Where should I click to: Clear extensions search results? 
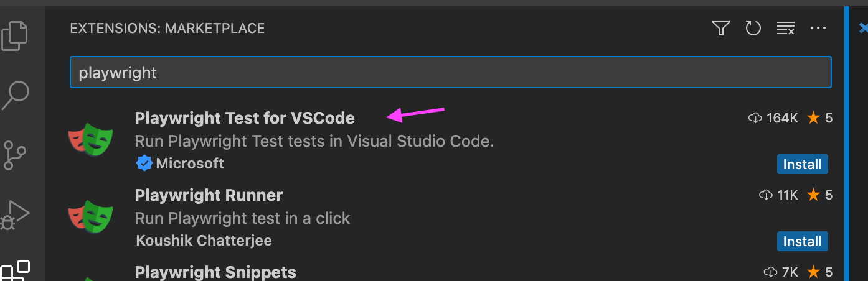pyautogui.click(x=786, y=29)
